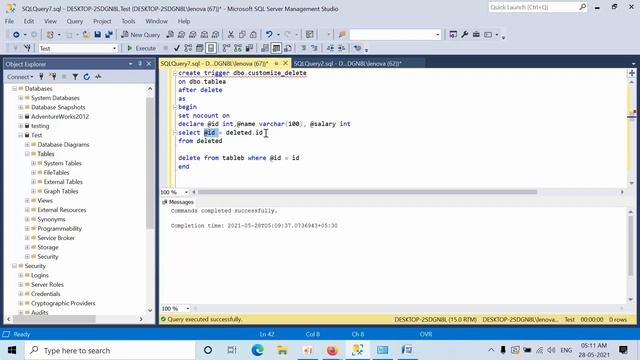
Task: Click Object Explorer Refresh icon
Action: [87, 77]
